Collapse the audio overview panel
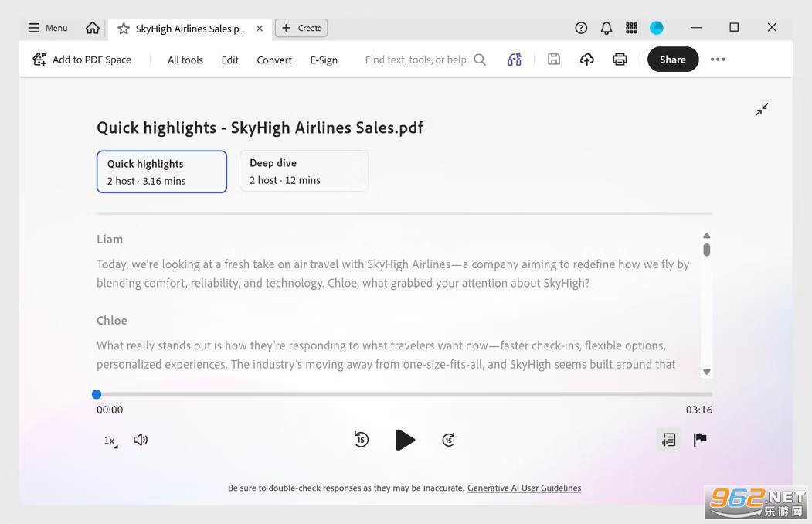 click(762, 109)
